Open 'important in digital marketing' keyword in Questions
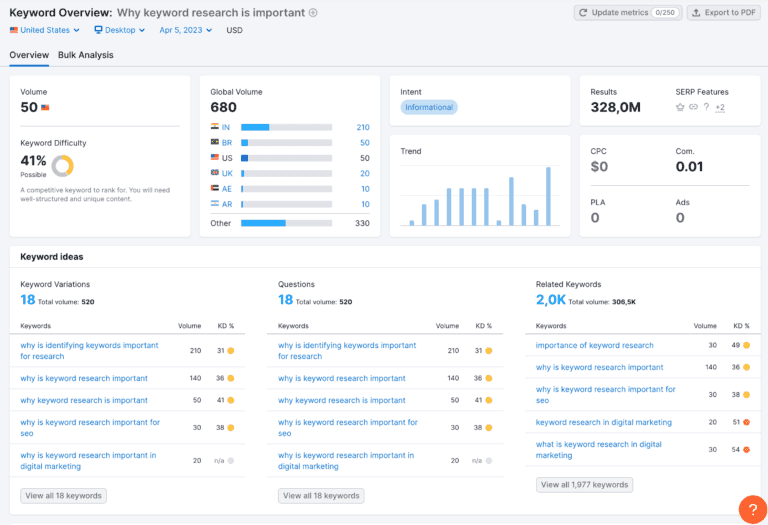Viewport: 768px width, 525px height. pyautogui.click(x=346, y=460)
